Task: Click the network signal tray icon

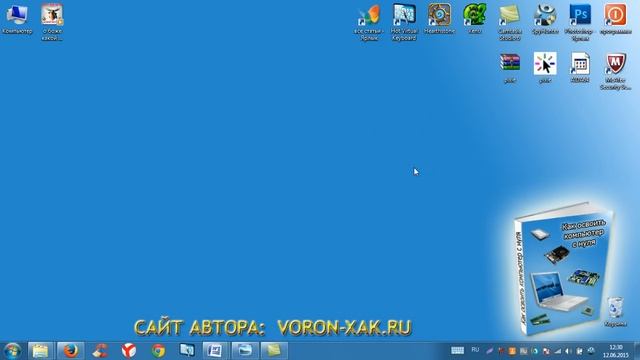Action: coord(558,351)
